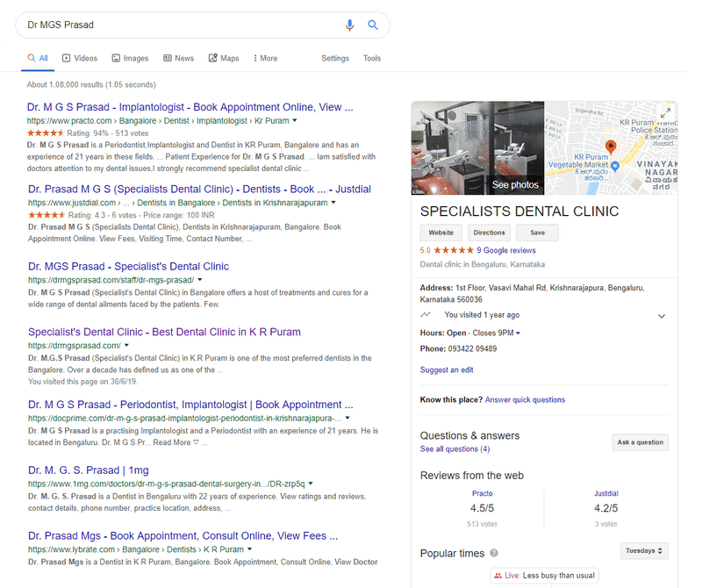This screenshot has height=588, width=702.
Task: Open the Practo web reviews link
Action: 482,493
